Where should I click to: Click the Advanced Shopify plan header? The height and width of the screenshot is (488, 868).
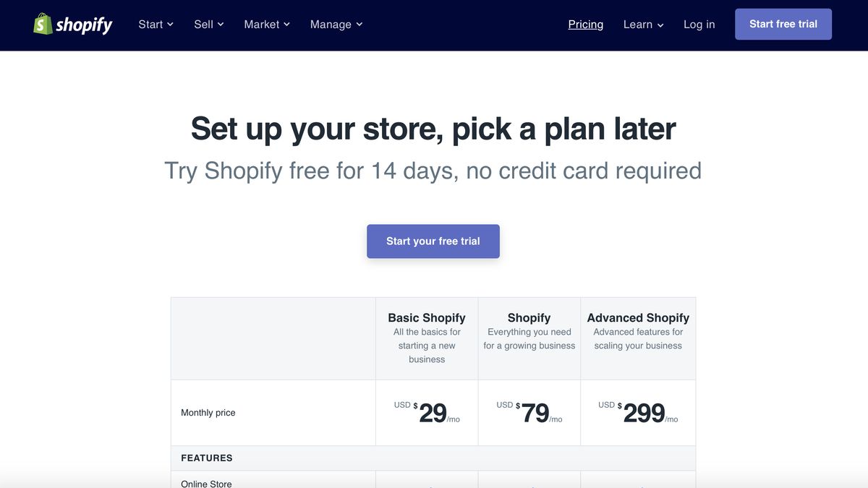[x=637, y=317]
